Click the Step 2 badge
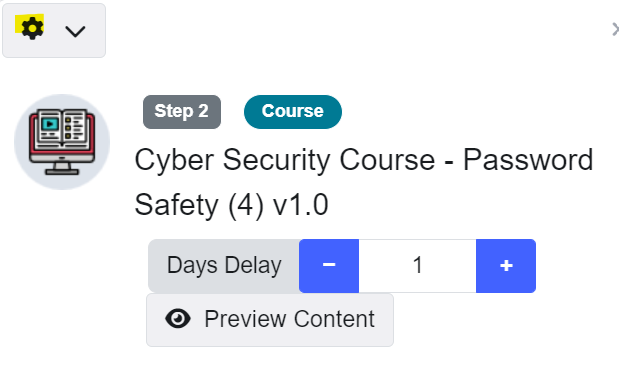Screen dimensions: 619x384 click(x=182, y=112)
